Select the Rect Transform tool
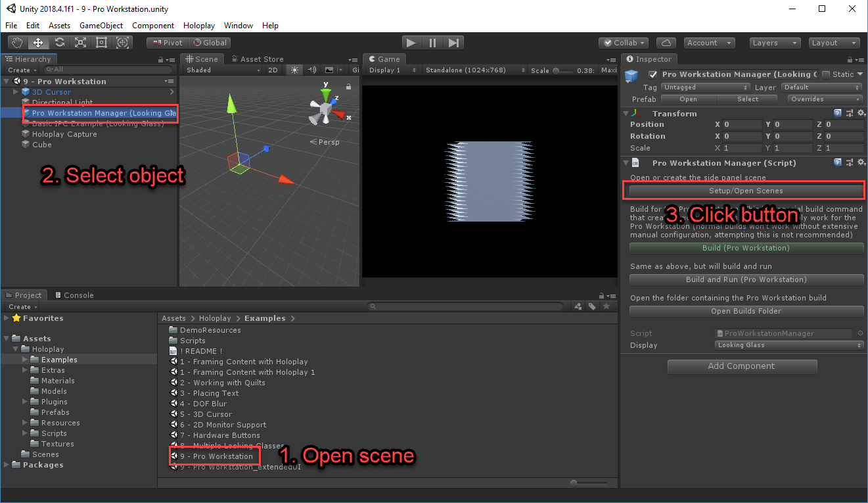The width and height of the screenshot is (868, 503). click(101, 43)
